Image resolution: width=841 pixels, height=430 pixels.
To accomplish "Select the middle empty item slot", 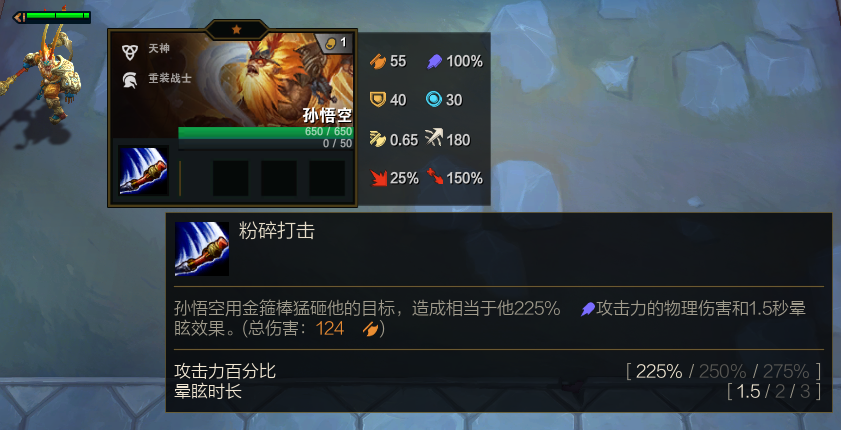I will tap(279, 178).
